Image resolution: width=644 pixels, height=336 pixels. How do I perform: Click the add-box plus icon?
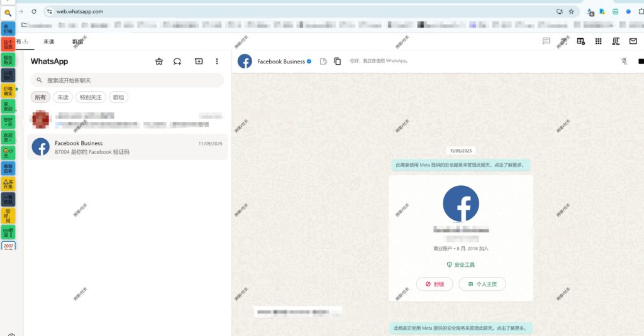[x=199, y=61]
